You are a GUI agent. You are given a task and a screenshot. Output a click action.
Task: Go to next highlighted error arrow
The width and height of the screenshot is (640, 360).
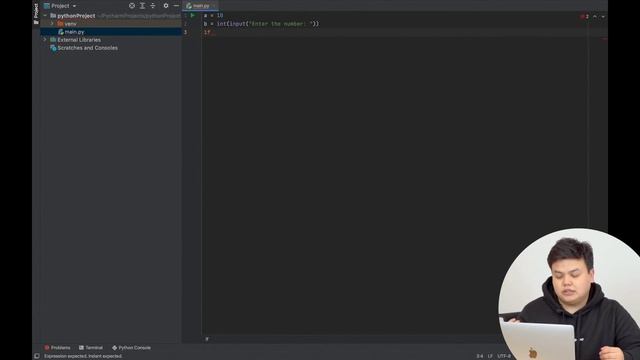[x=603, y=17]
